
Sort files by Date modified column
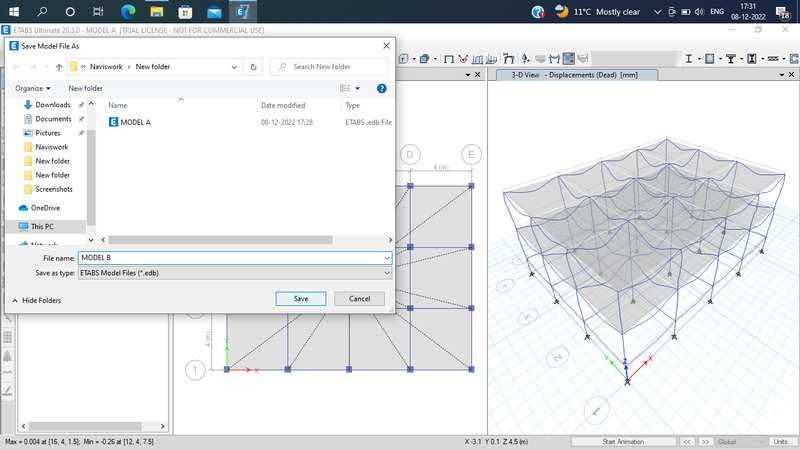[x=283, y=105]
